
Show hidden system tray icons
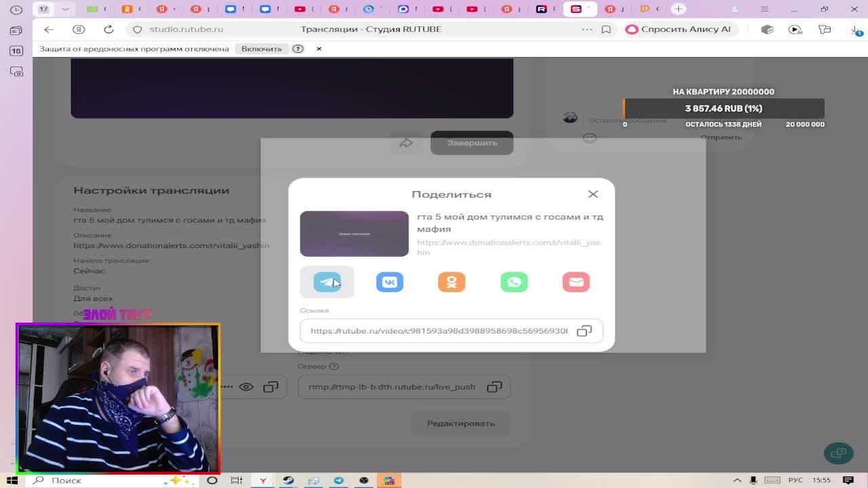tap(737, 480)
